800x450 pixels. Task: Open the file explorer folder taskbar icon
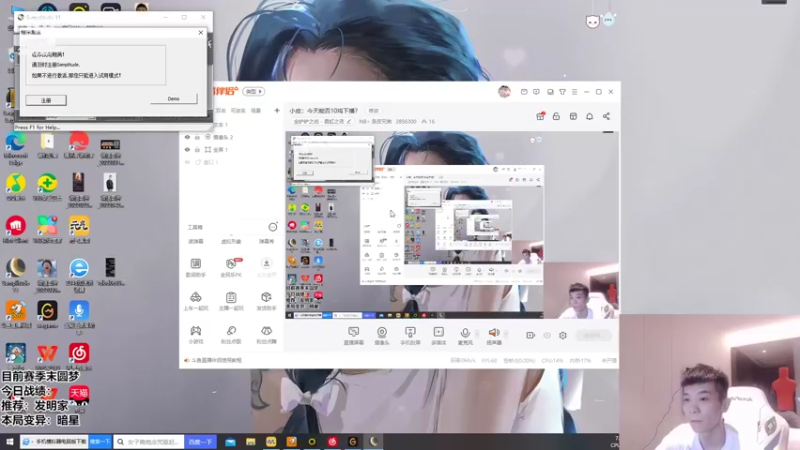click(251, 442)
